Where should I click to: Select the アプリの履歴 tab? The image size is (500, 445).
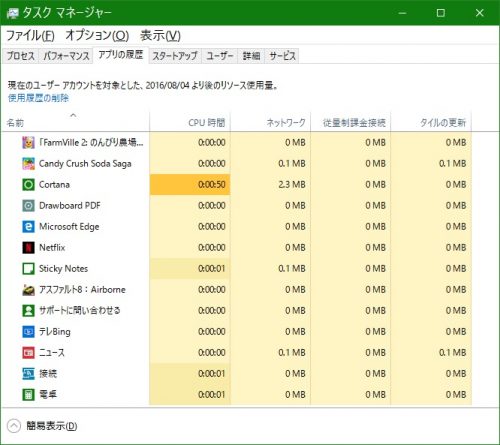(121, 55)
